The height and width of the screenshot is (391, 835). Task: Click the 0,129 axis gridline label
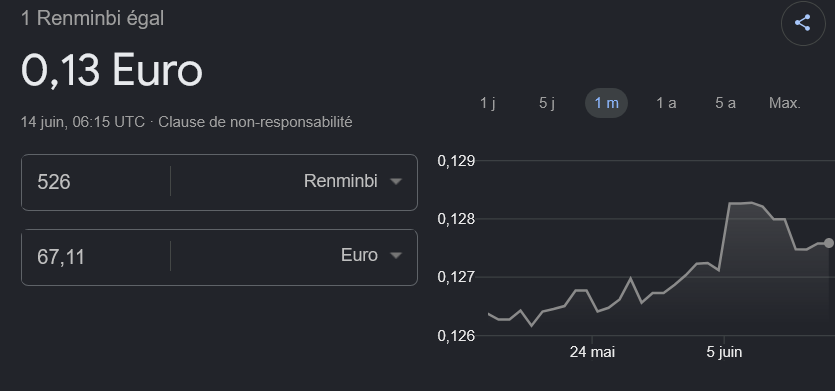(x=456, y=160)
